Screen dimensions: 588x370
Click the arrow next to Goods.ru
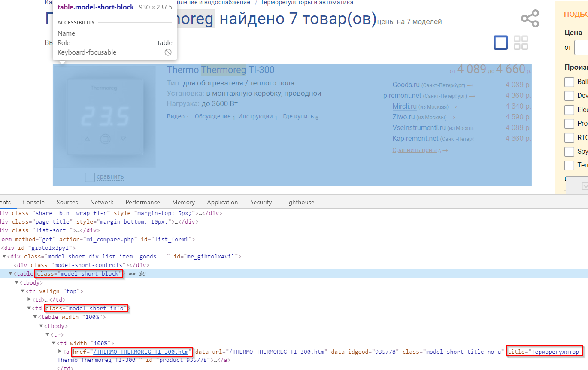[x=470, y=85]
